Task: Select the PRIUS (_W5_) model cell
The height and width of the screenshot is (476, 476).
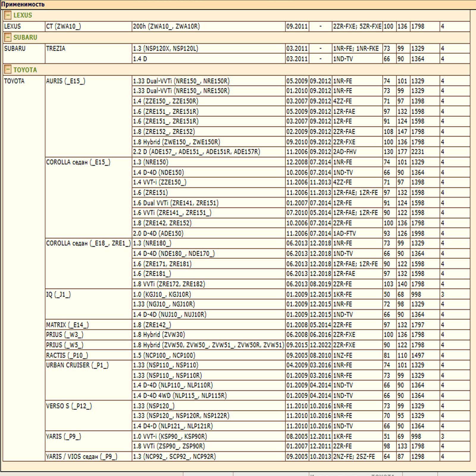Action: 65,345
